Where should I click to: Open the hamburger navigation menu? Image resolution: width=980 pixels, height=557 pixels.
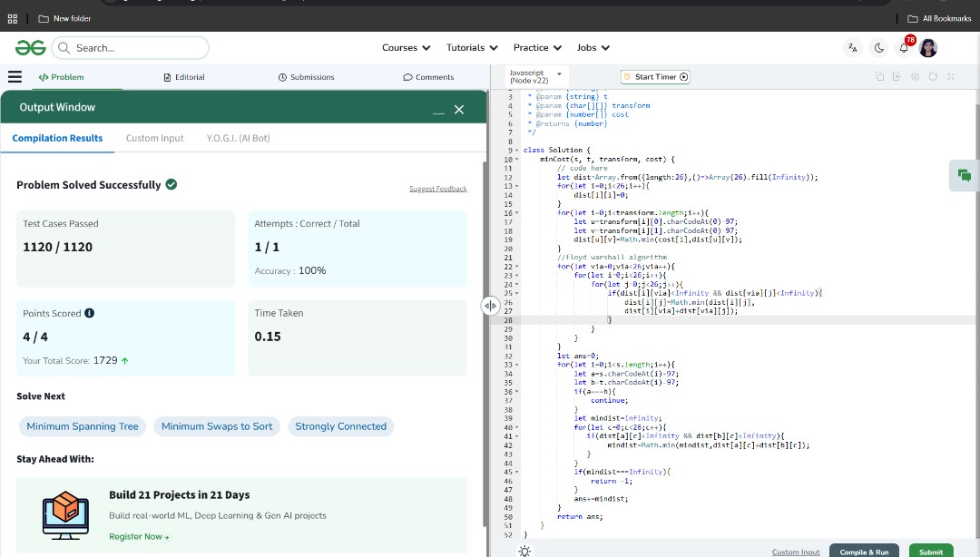(x=15, y=77)
